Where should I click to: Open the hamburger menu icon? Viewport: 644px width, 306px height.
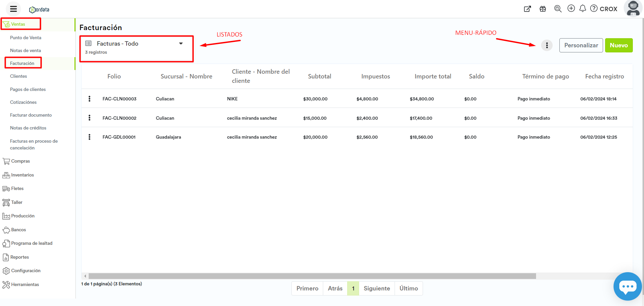tap(14, 9)
